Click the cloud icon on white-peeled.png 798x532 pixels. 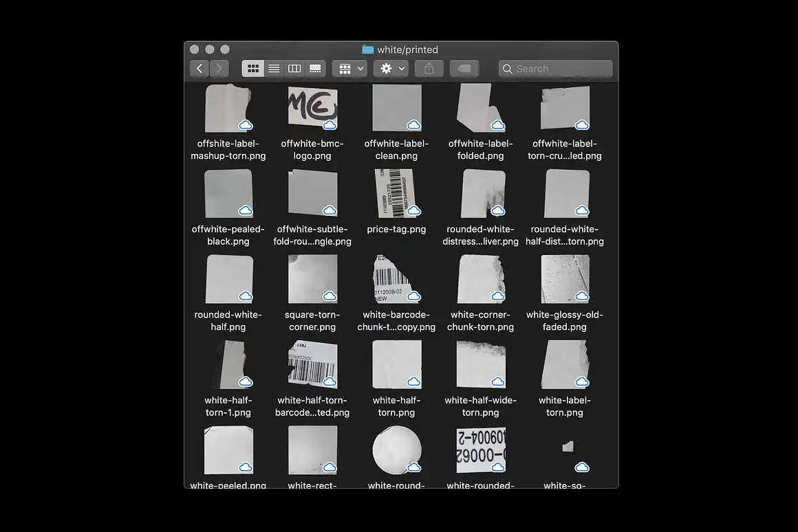coord(246,467)
